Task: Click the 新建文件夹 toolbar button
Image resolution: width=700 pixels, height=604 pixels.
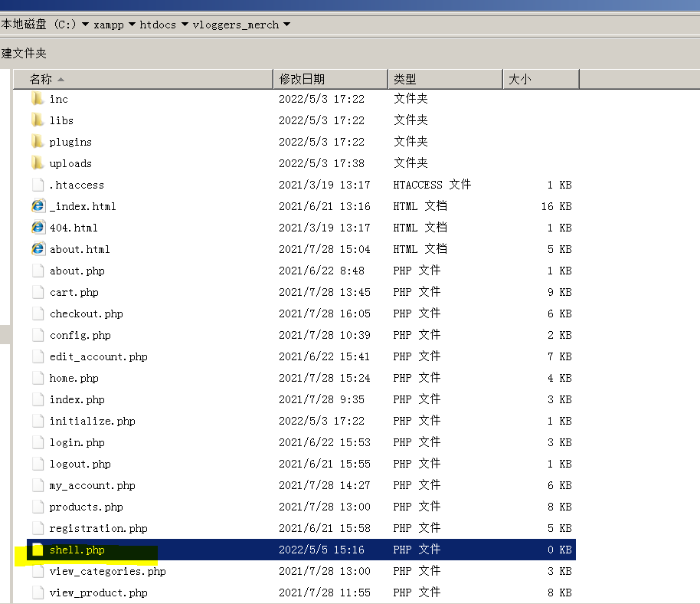Action: pyautogui.click(x=24, y=53)
